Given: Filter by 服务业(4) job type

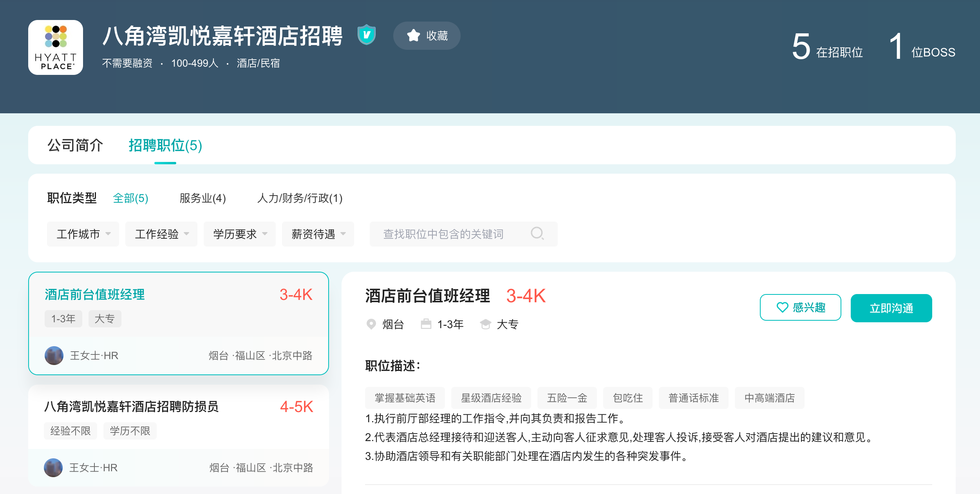Looking at the screenshot, I should (203, 198).
